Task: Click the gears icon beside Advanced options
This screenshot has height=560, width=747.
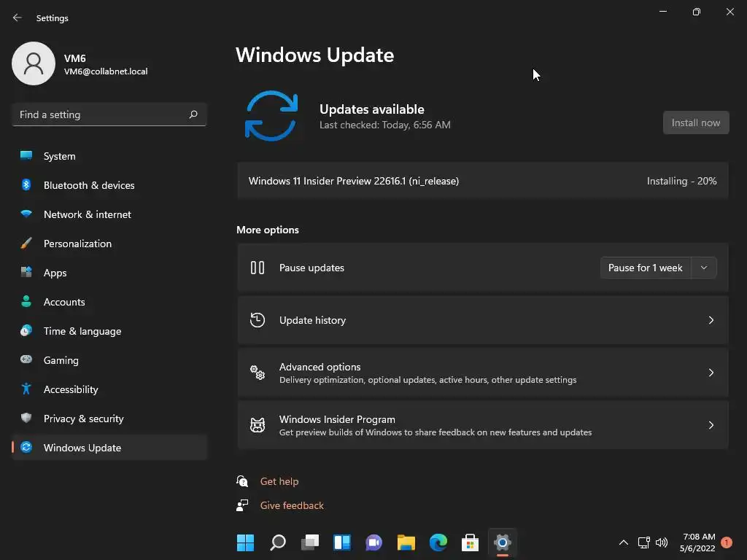Action: pyautogui.click(x=258, y=373)
